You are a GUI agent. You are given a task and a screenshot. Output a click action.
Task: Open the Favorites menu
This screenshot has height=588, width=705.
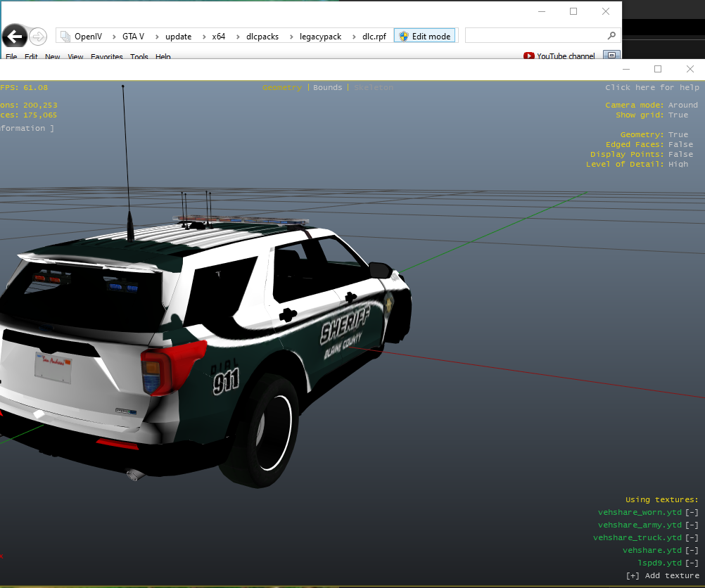[106, 56]
